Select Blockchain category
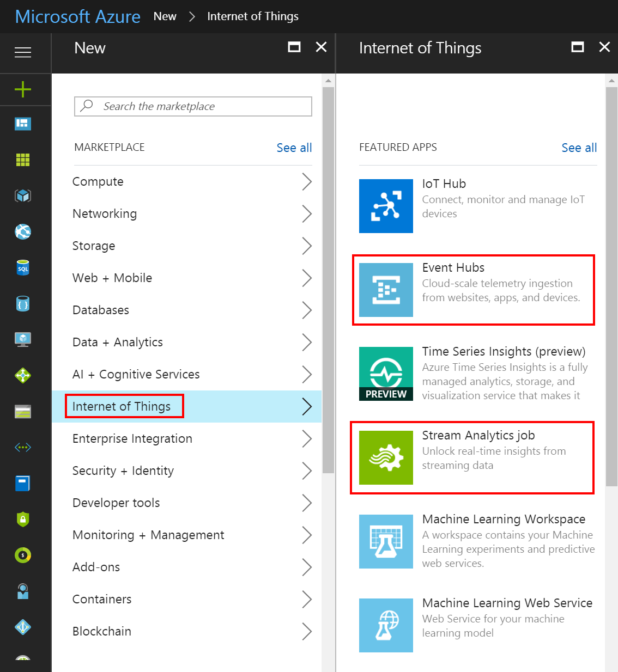 [x=186, y=631]
